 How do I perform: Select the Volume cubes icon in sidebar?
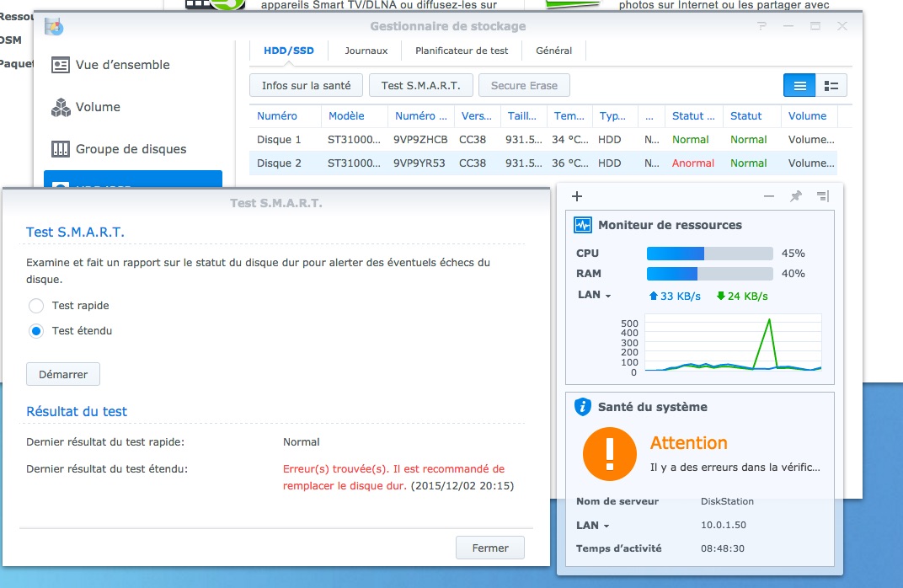click(61, 107)
